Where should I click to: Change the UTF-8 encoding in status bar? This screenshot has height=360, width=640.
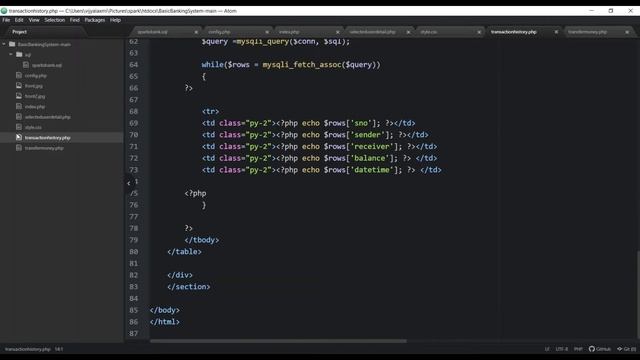click(562, 349)
